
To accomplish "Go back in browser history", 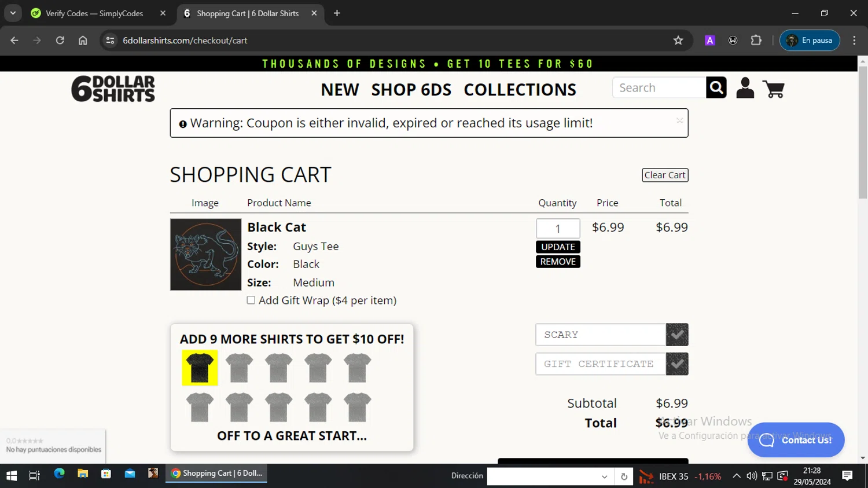I will pyautogui.click(x=14, y=41).
